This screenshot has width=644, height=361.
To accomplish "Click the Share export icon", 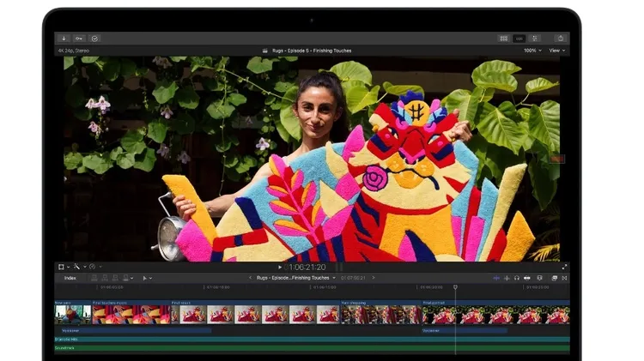I will 560,39.
